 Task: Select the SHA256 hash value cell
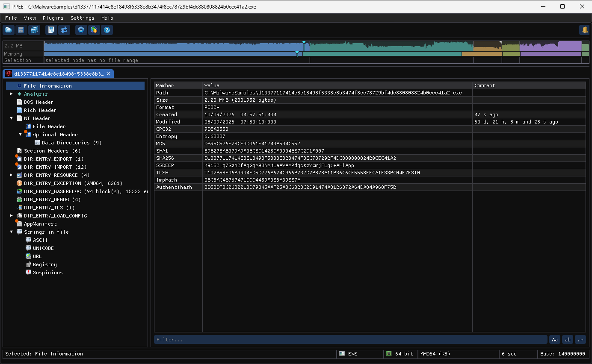[337, 158]
